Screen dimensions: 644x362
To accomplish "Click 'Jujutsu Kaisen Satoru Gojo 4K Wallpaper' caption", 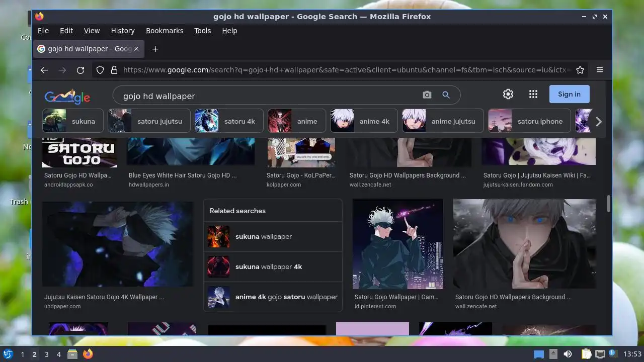I will (x=104, y=297).
